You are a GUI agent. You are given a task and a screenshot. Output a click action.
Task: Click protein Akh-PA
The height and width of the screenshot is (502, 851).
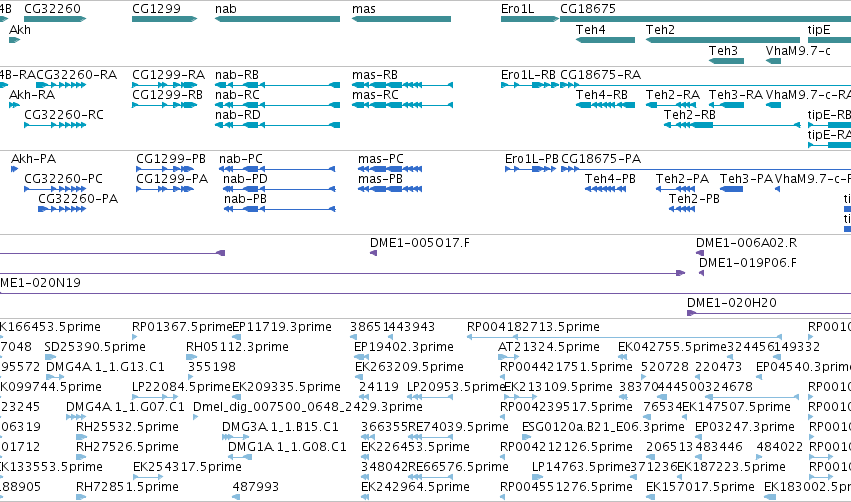(34, 159)
